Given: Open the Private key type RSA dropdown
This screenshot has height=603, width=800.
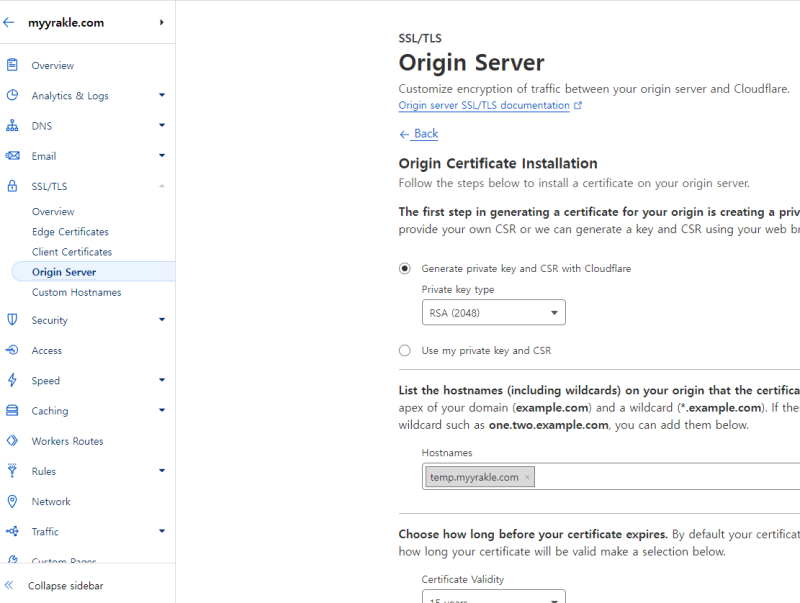Looking at the screenshot, I should point(493,313).
